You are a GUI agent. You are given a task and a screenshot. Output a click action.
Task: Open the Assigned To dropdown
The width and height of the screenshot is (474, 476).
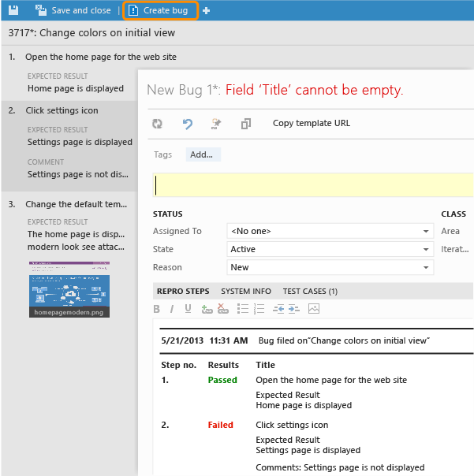(426, 232)
